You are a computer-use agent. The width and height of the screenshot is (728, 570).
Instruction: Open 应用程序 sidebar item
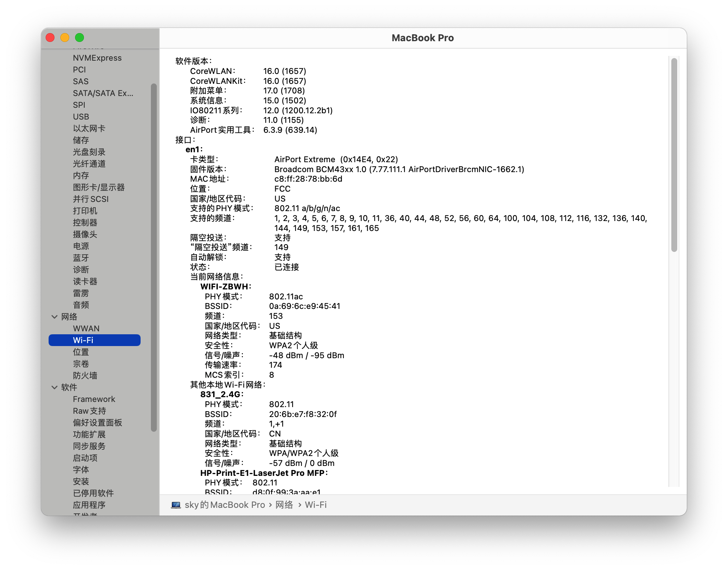pyautogui.click(x=89, y=505)
